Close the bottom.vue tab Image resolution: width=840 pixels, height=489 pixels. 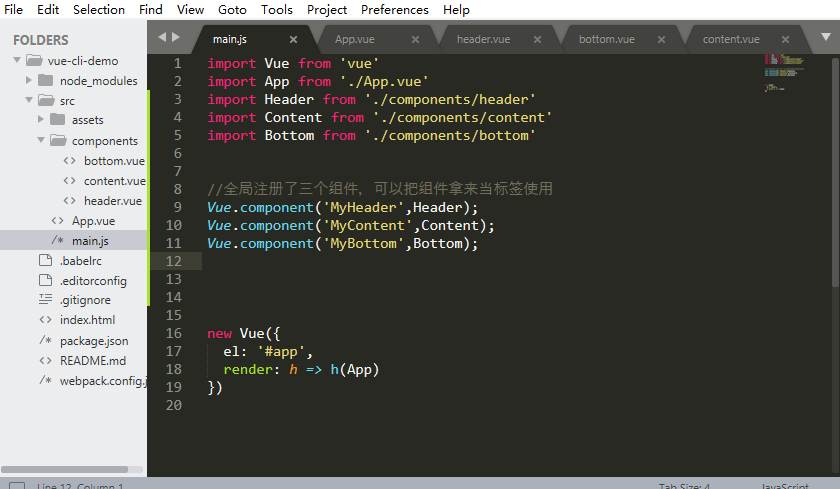[661, 40]
